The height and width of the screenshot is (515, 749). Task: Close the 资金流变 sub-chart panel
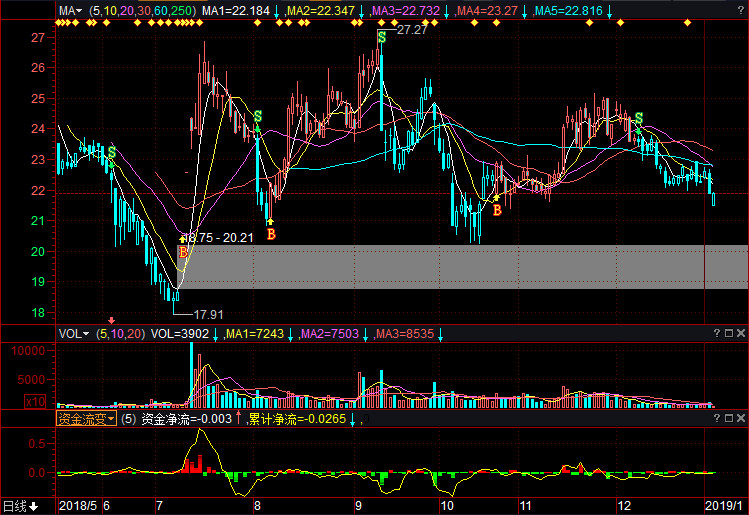point(741,418)
